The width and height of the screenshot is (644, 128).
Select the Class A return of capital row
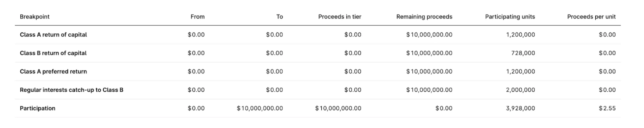tap(318, 35)
